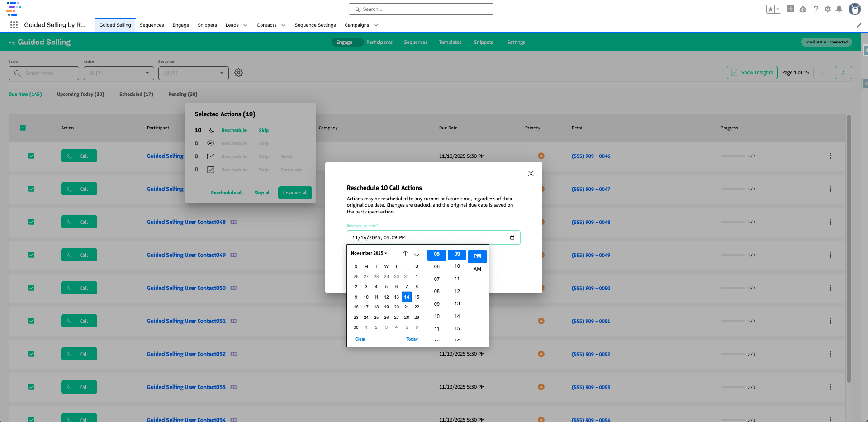The image size is (868, 422).
Task: Click the down arrow for next month
Action: tap(417, 254)
